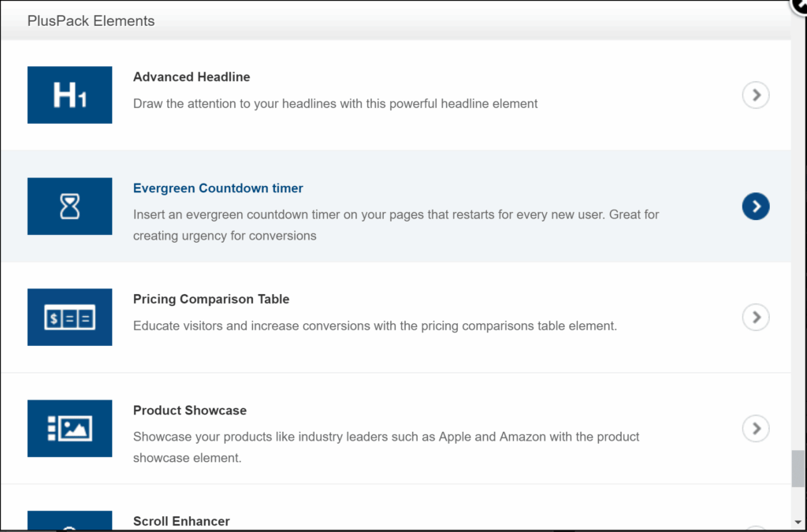This screenshot has height=532, width=807.
Task: Click the Advanced Headline description text
Action: [335, 103]
